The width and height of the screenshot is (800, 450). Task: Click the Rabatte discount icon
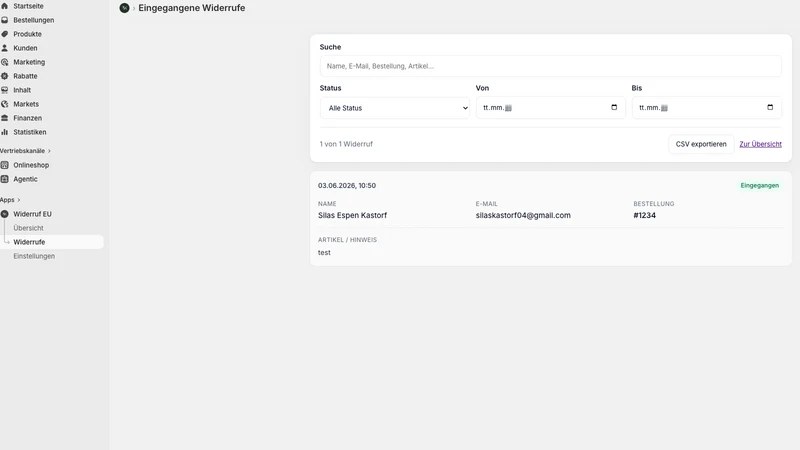point(5,76)
